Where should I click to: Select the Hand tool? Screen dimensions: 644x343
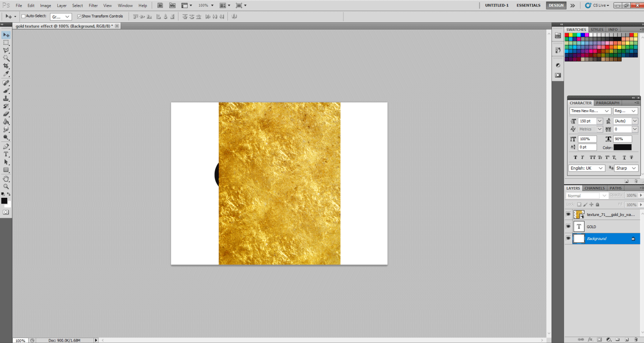tap(6, 178)
